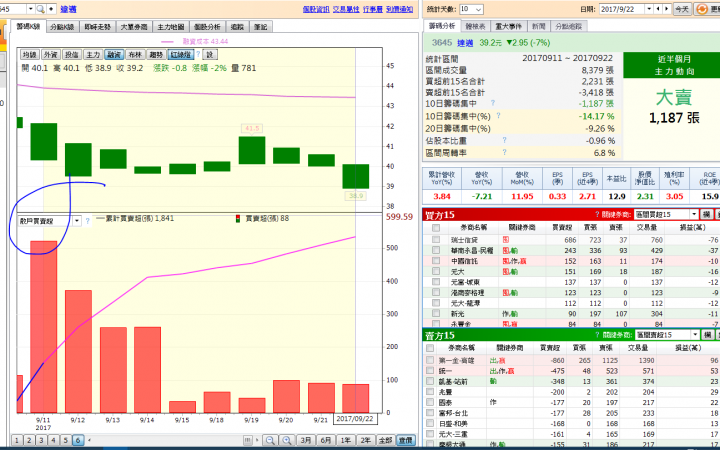This screenshot has height=450, width=720.
Task: Check the 統一 row checkbox in 賣方15
Action: [x=430, y=371]
